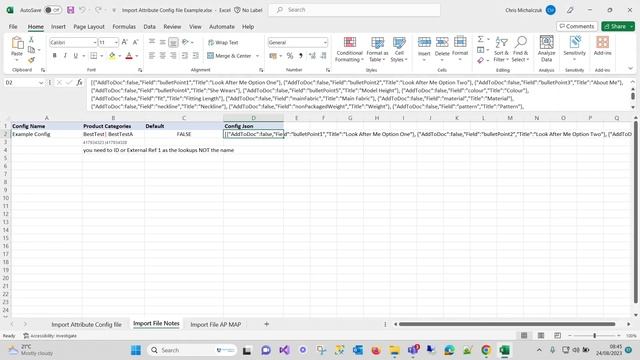The height and width of the screenshot is (360, 640).
Task: Open Format as Table gallery
Action: 377,49
